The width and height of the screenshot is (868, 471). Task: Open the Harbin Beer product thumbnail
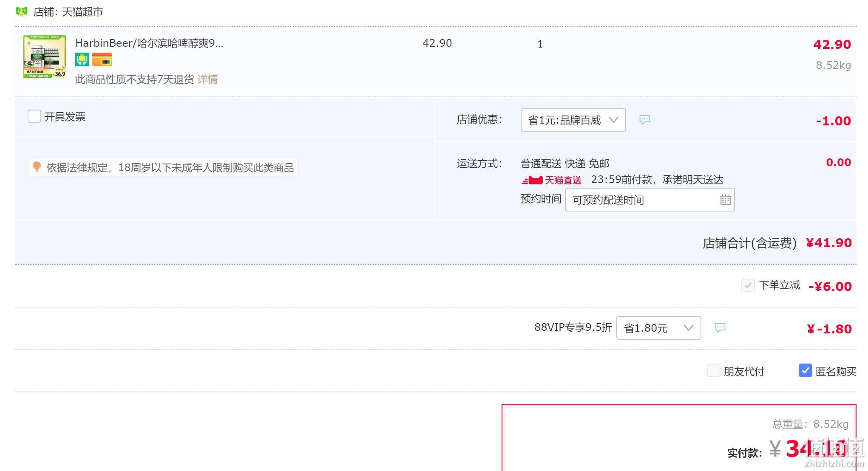pos(45,56)
